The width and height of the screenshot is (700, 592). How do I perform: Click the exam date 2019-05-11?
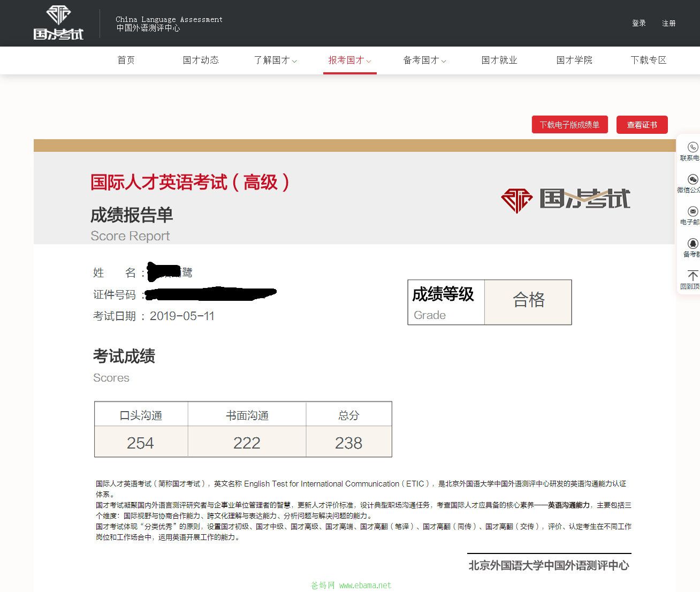click(x=182, y=316)
